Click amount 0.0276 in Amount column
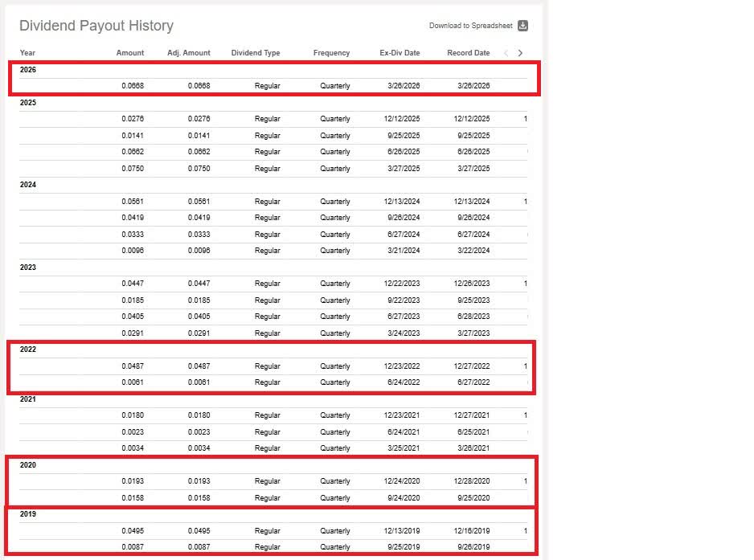The height and width of the screenshot is (560, 754). (x=133, y=119)
